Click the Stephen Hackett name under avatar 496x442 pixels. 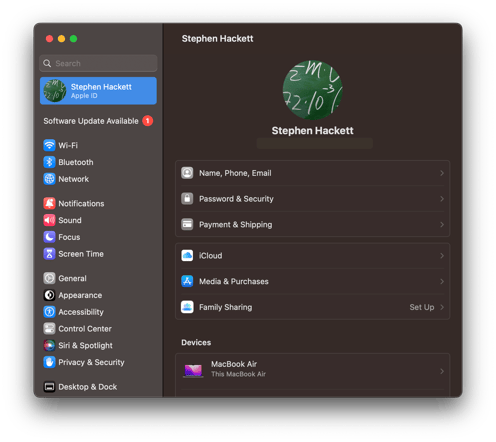pyautogui.click(x=313, y=130)
